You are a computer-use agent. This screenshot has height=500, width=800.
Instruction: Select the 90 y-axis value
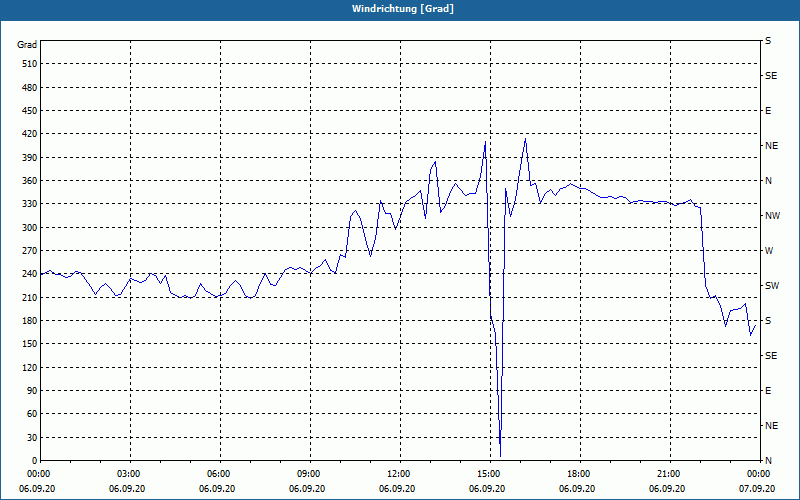click(x=32, y=390)
